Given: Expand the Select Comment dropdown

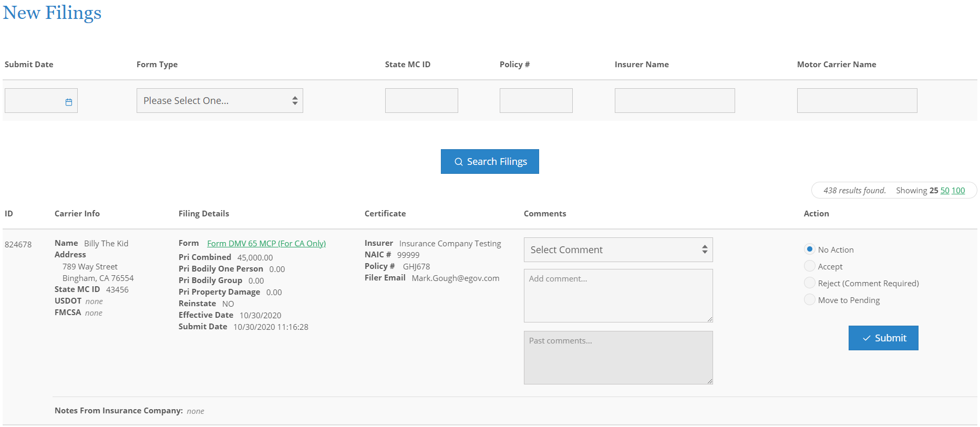Looking at the screenshot, I should (x=618, y=249).
